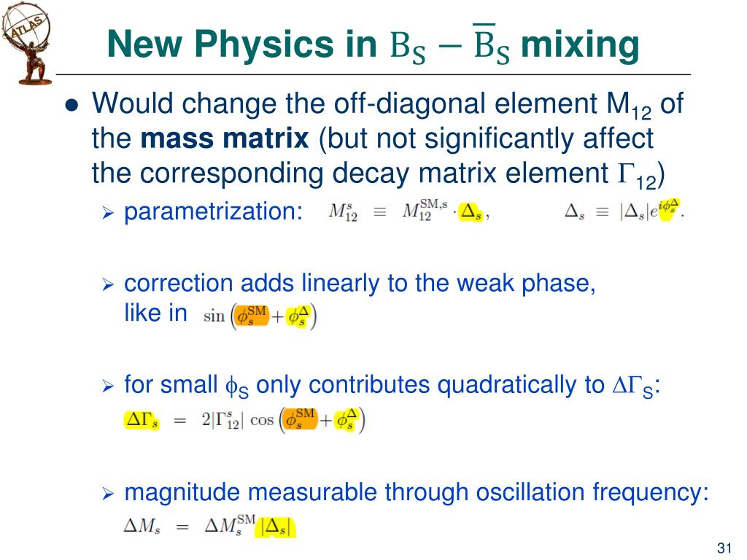Click the yellow highlighted |Δs| in ΔMs formula
The width and height of the screenshot is (747, 560).
point(275,527)
